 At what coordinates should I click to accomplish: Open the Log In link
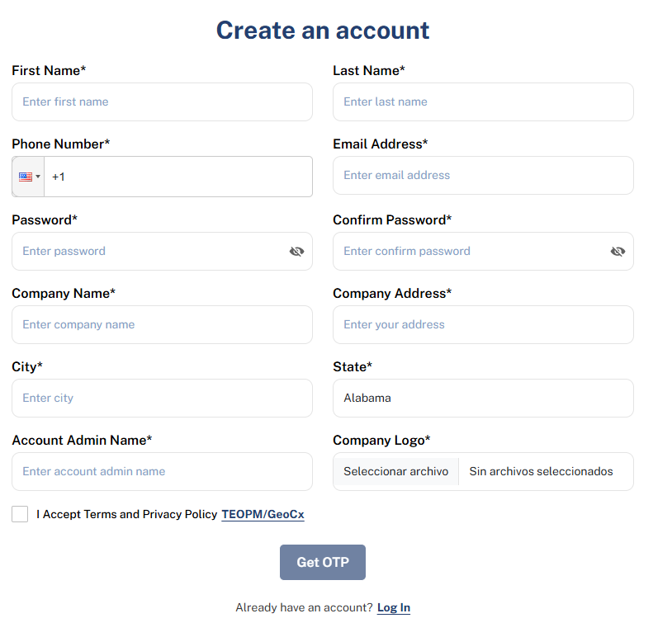tap(393, 607)
